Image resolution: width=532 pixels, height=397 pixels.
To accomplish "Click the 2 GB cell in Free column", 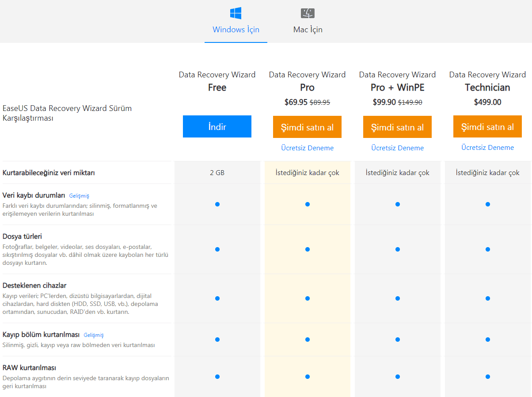I will click(x=217, y=173).
